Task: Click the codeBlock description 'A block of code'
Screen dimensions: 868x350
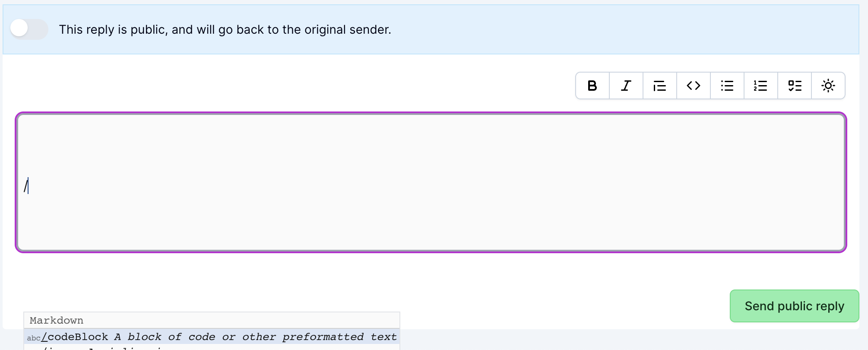Action: point(165,337)
